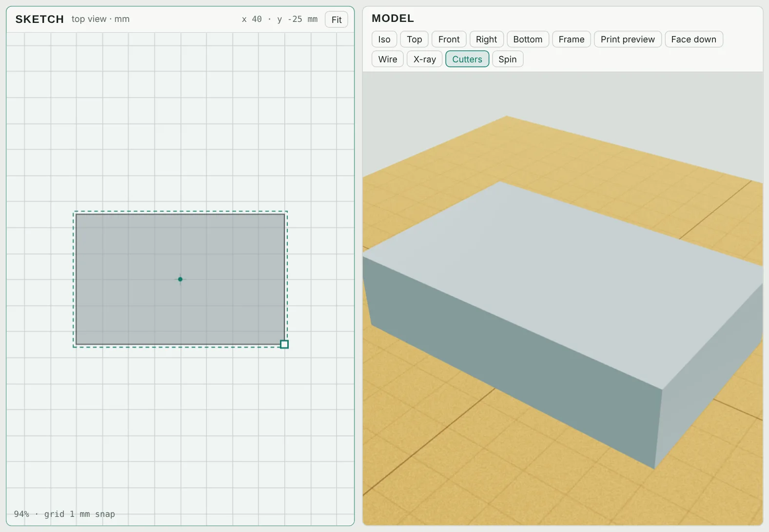This screenshot has width=769, height=532.
Task: Toggle Spin on the model
Action: click(508, 59)
